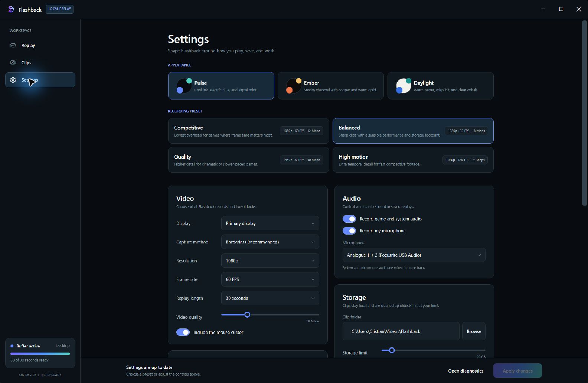Click Browse for clip folder
Viewport: 588px width, 383px height.
pos(474,331)
